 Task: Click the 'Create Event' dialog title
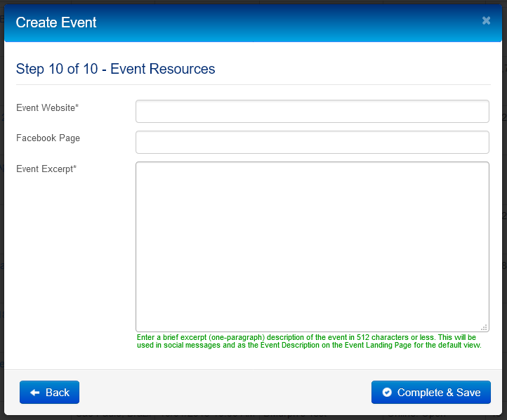(56, 22)
